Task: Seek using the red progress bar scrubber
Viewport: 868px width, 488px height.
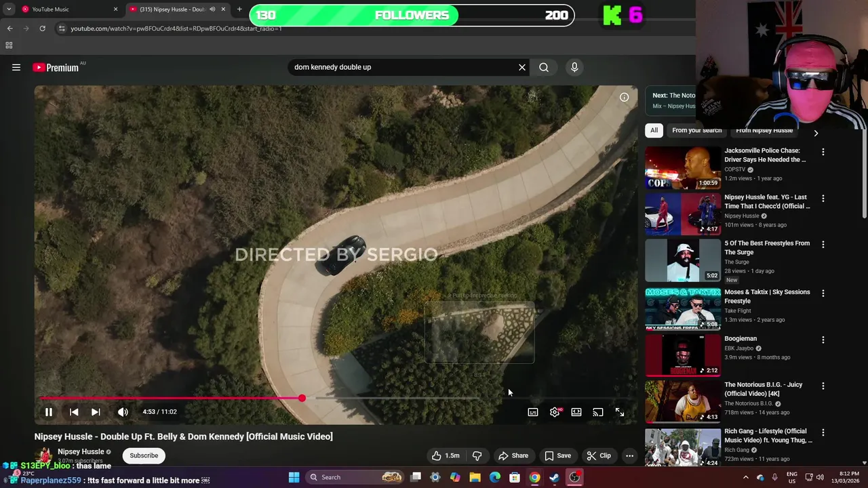Action: (x=302, y=399)
